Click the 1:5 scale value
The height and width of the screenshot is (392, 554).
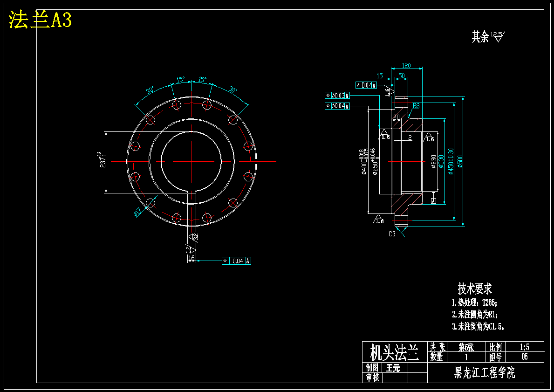click(x=525, y=347)
